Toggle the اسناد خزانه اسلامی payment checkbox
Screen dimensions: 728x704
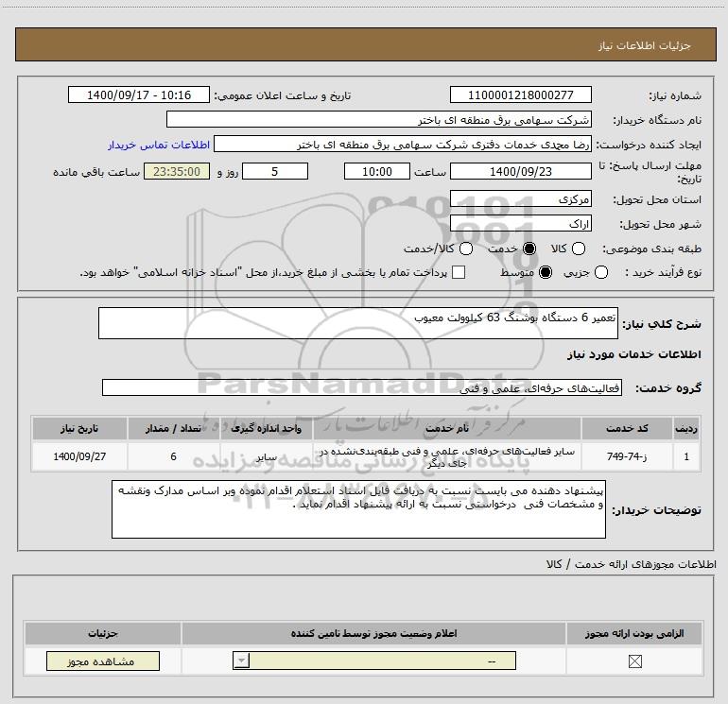[459, 272]
